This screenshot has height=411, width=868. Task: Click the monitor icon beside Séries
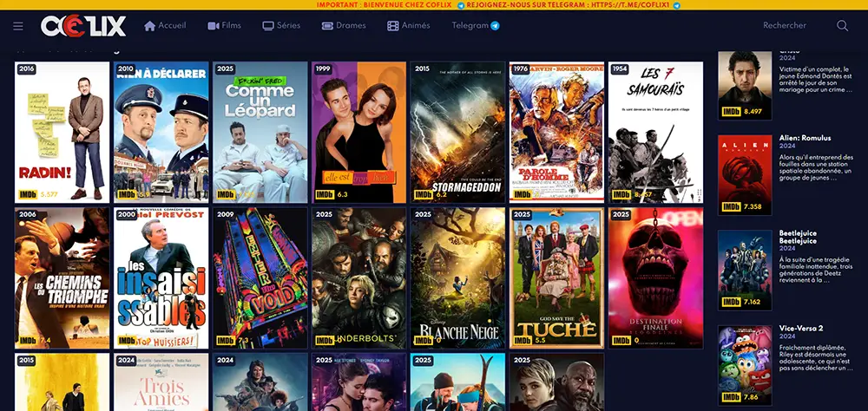(x=268, y=26)
